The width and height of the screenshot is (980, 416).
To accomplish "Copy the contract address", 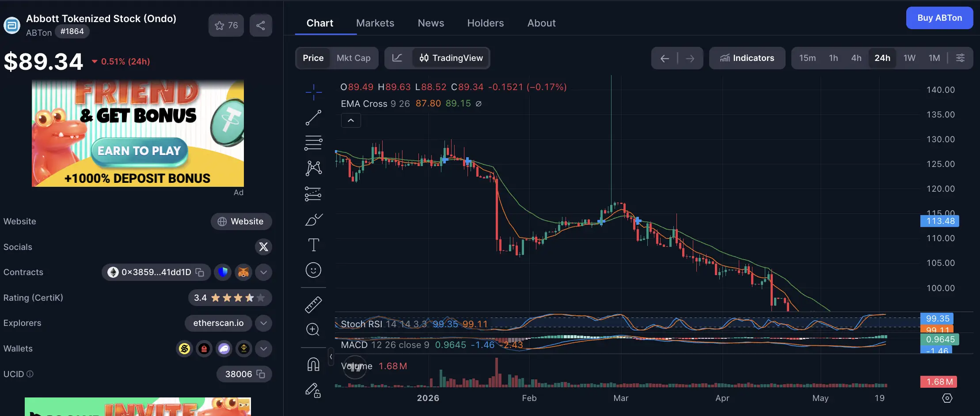I will tap(200, 272).
